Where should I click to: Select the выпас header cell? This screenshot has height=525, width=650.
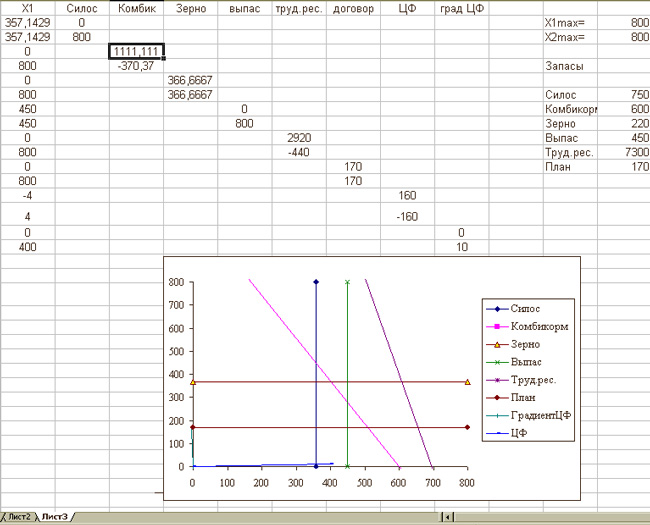point(245,8)
